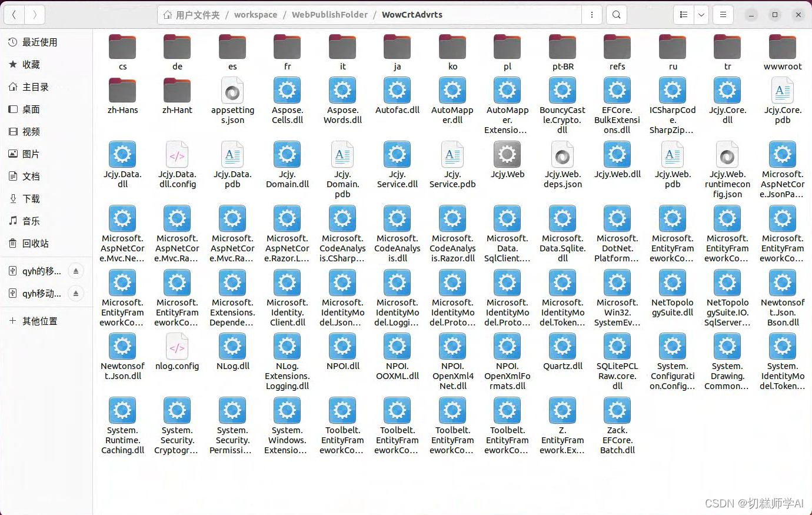Open 收藏 starred items
This screenshot has height=515, width=812.
46,65
